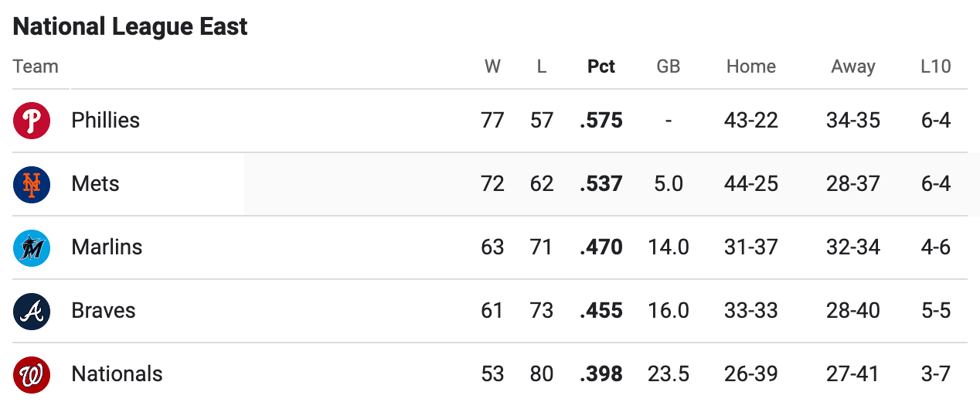Click the Mets team logo icon
980x416 pixels.
point(32,184)
